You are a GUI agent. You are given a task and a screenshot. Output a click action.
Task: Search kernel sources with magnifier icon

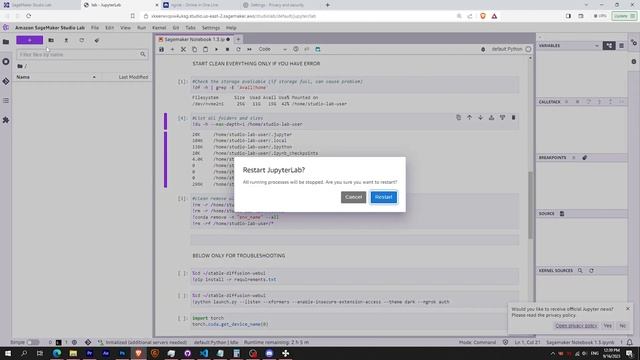pos(580,271)
